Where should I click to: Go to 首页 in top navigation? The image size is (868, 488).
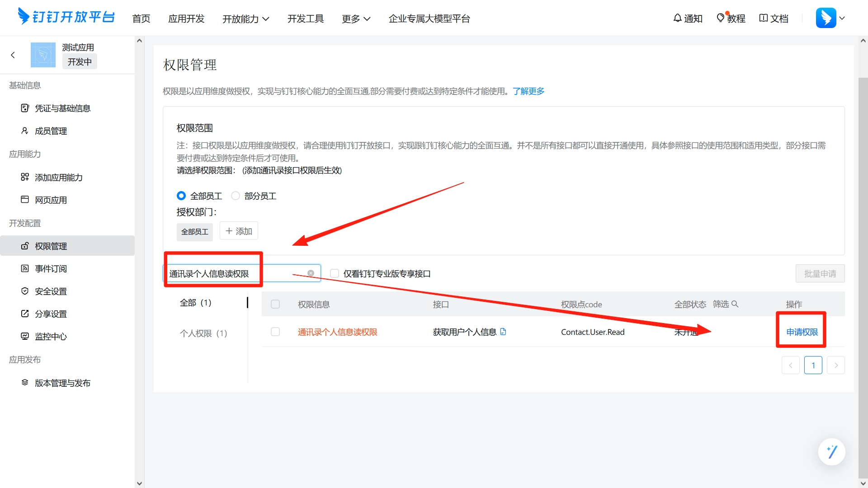[x=141, y=19]
